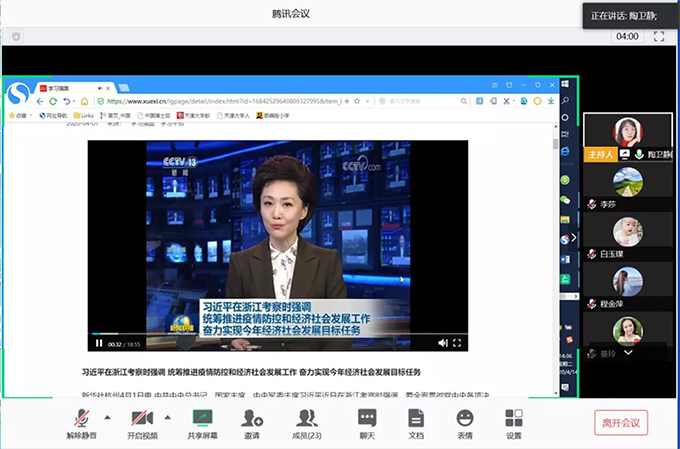Click the red 离开会议 leave button
Screen dimensions: 680x449
click(x=621, y=422)
